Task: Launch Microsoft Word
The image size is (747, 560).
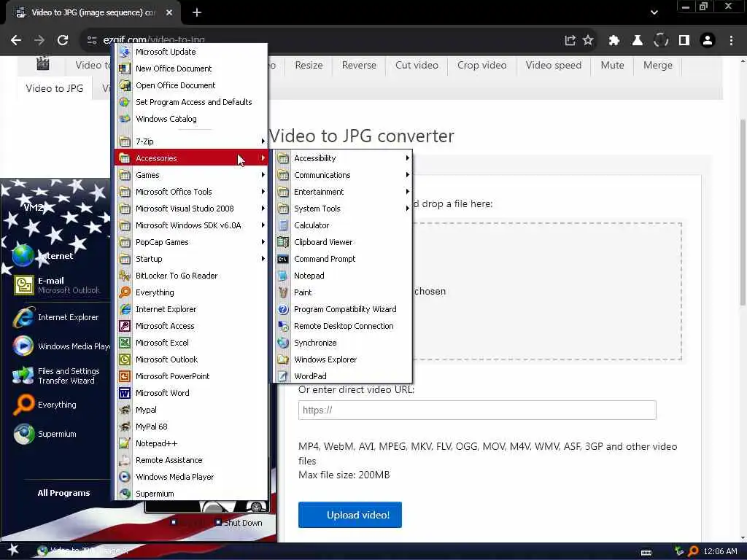Action: 191,393
